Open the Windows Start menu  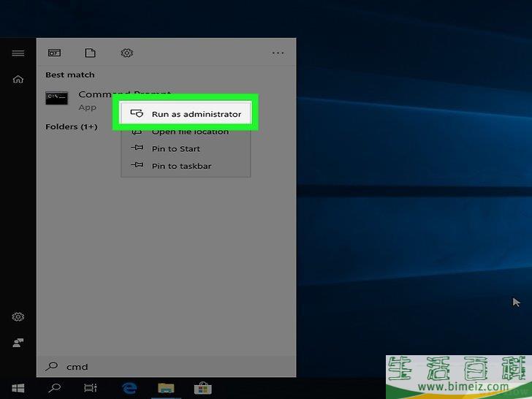click(18, 388)
